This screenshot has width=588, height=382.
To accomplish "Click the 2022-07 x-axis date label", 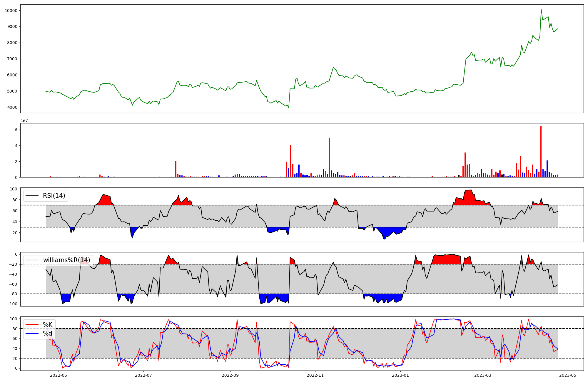I will click(144, 375).
